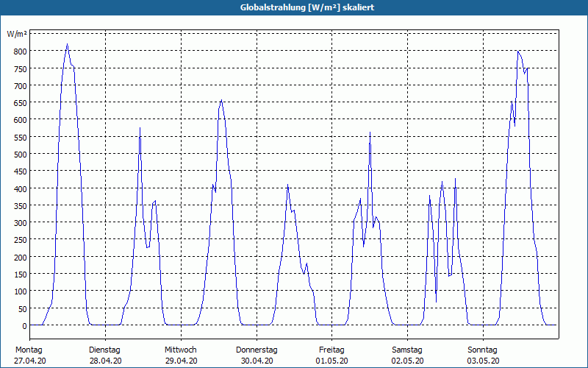Click the 250 y-axis value
The height and width of the screenshot is (368, 588).
click(21, 241)
